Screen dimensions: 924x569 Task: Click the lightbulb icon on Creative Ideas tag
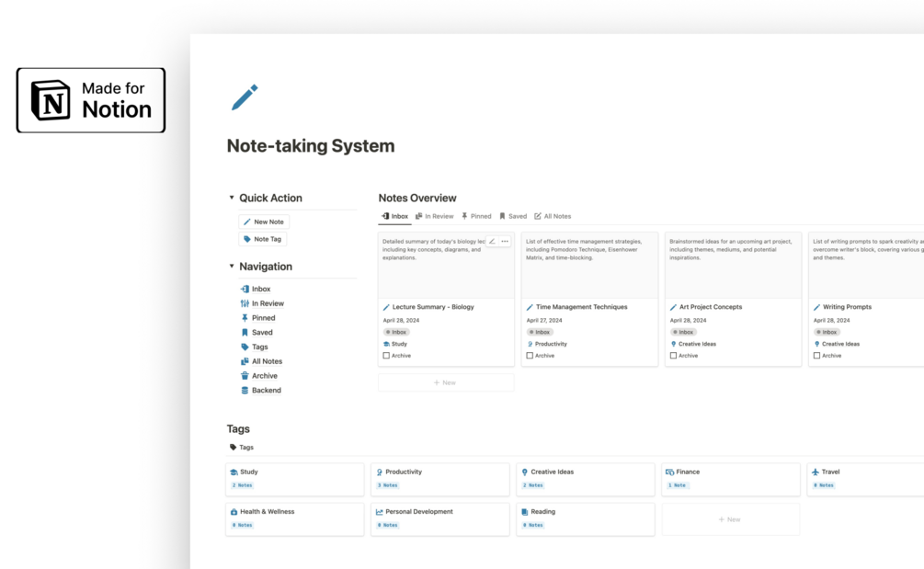[x=524, y=472]
